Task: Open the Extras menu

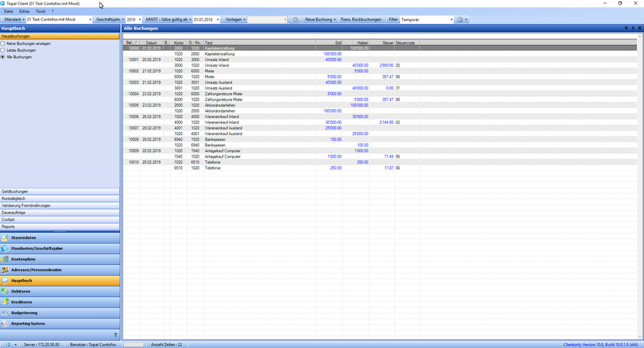Action: coord(24,11)
